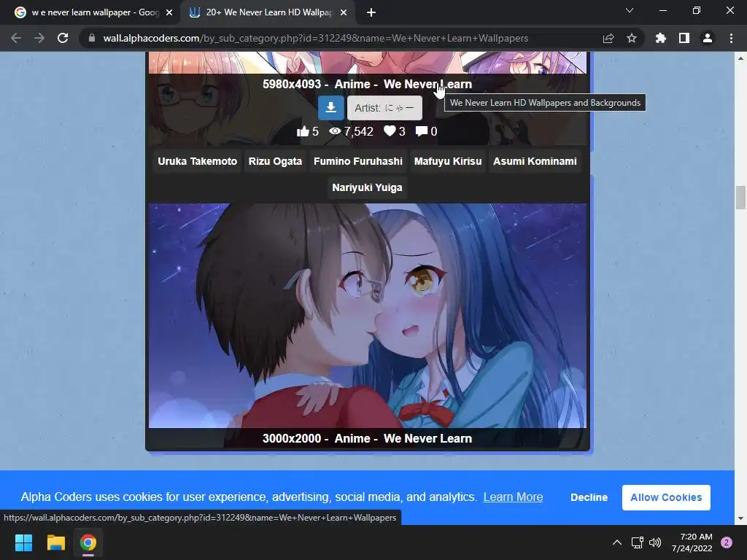Reload the Alpha Coders page
The width and height of the screenshot is (747, 560).
[x=63, y=38]
